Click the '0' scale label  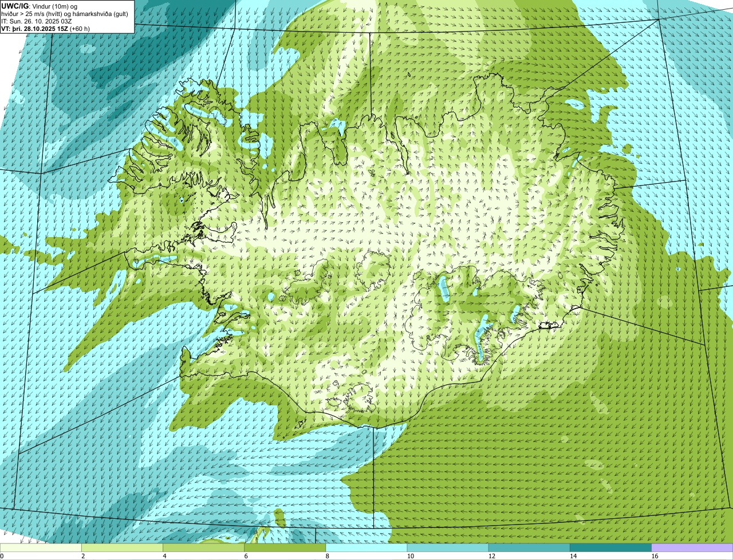pos(2,556)
